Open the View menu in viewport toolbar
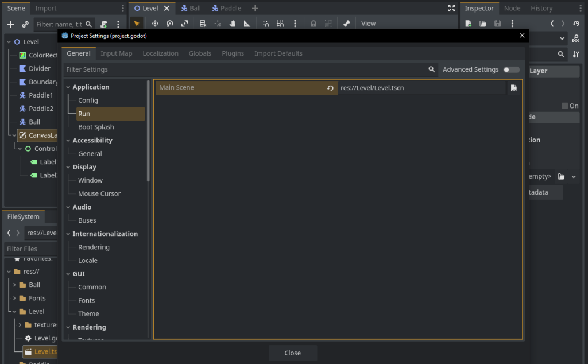Screen dimensions: 588x364 pos(368,24)
